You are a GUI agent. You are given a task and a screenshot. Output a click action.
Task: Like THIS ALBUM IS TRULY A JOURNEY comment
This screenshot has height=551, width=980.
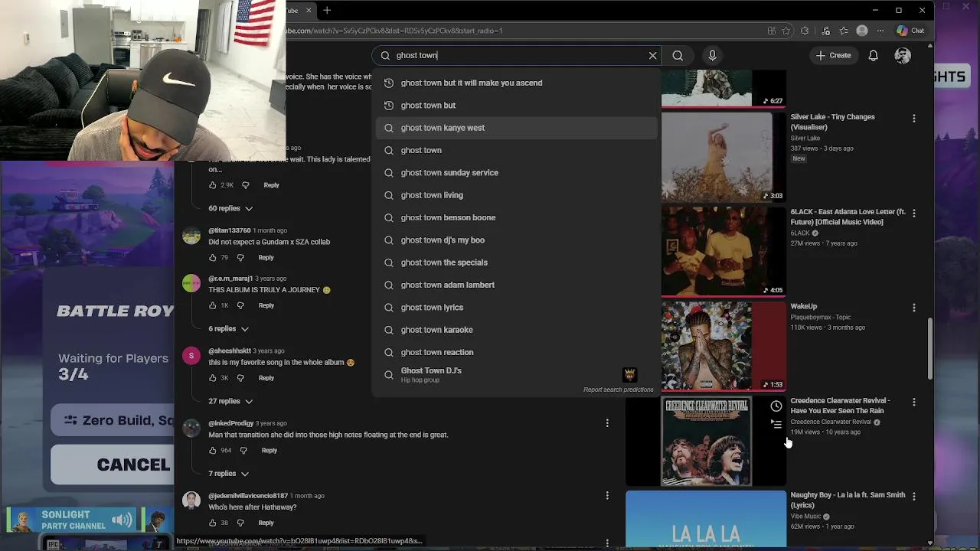click(x=213, y=305)
